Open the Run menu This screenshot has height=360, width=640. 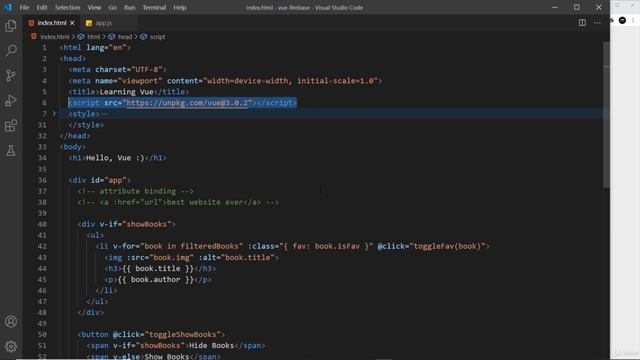click(x=129, y=8)
